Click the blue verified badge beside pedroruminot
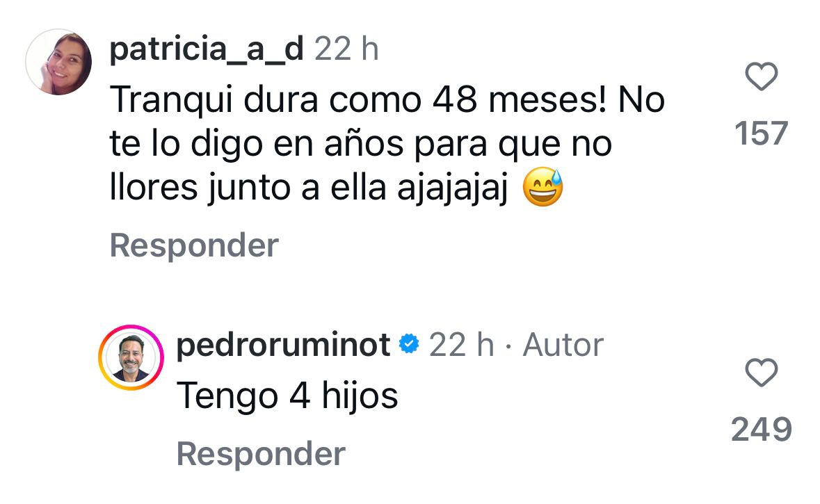The image size is (820, 504). click(x=410, y=344)
